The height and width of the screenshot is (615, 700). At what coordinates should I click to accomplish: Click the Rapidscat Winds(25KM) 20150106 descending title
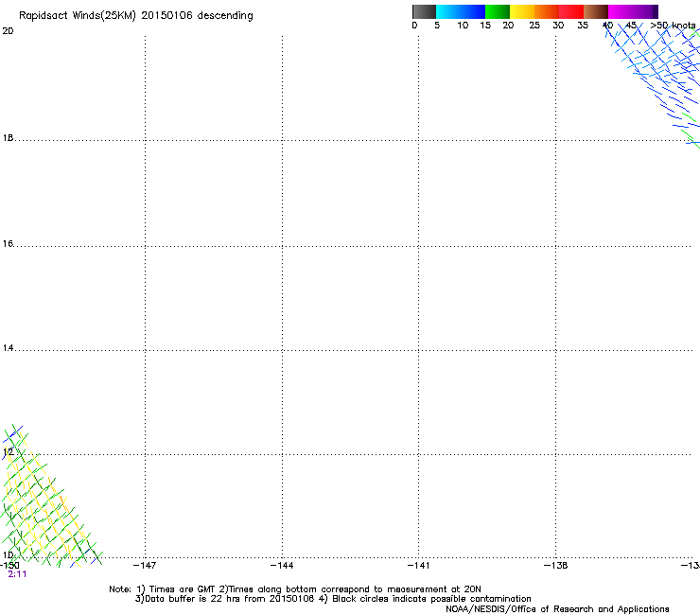click(x=136, y=16)
